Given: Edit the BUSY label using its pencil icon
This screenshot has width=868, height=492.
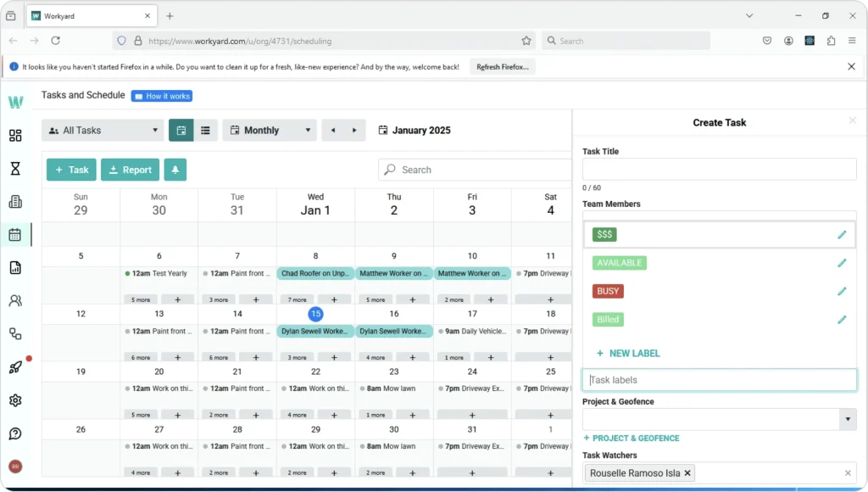Looking at the screenshot, I should pyautogui.click(x=842, y=291).
